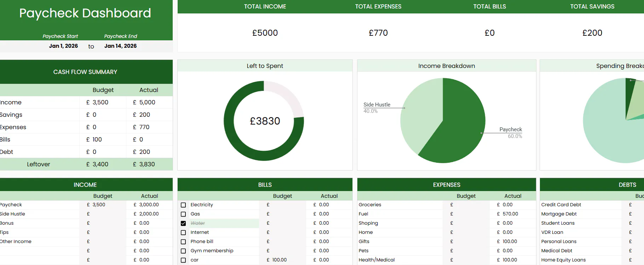
Task: Select the Shoping expense label
Action: coord(368,223)
